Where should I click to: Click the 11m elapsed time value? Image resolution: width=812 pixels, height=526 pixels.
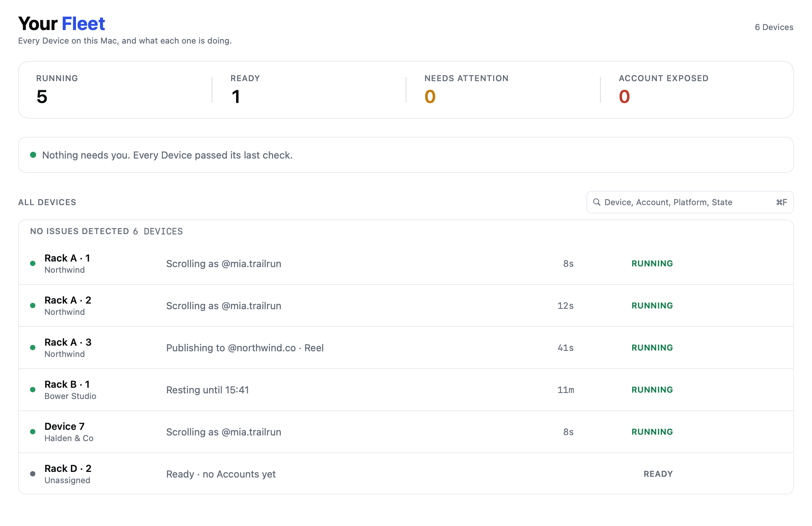coord(566,390)
